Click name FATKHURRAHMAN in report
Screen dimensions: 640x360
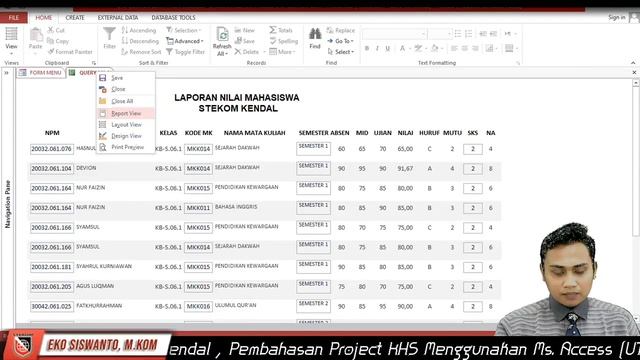coord(99,306)
